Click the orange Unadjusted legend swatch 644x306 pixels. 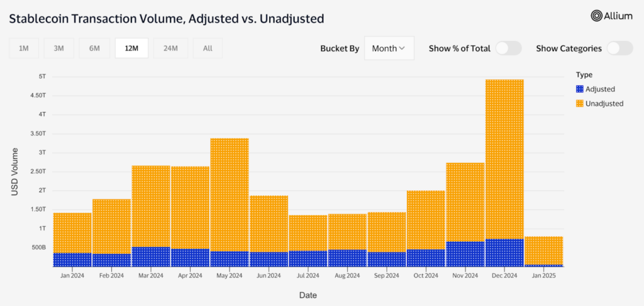579,103
